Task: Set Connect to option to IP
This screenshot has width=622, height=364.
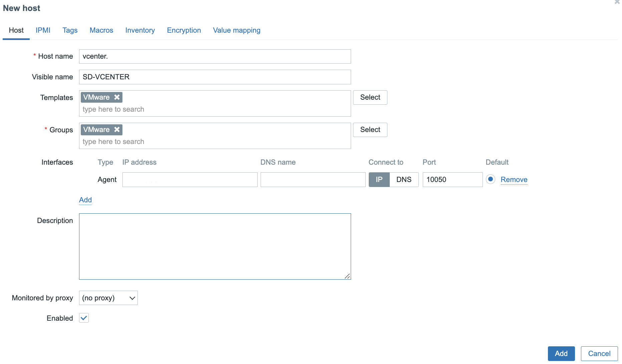Action: (x=379, y=180)
